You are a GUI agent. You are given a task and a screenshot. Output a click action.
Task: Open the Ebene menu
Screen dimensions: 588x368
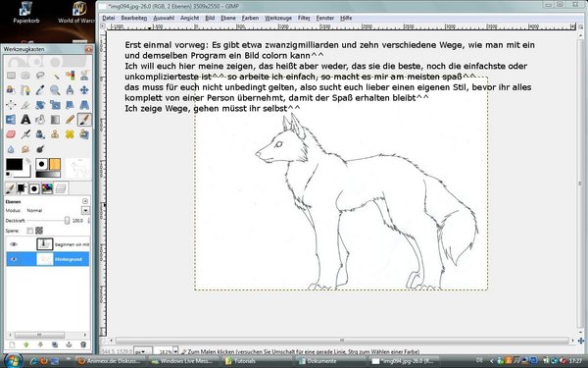228,18
